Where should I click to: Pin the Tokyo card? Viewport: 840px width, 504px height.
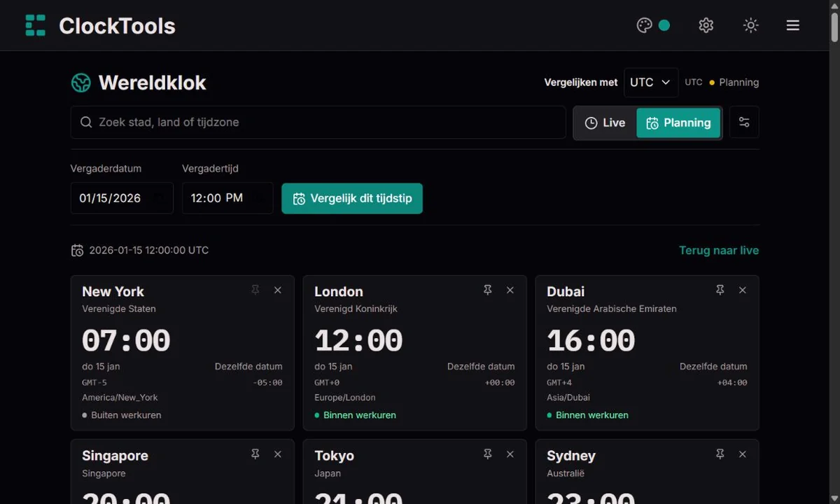tap(488, 454)
